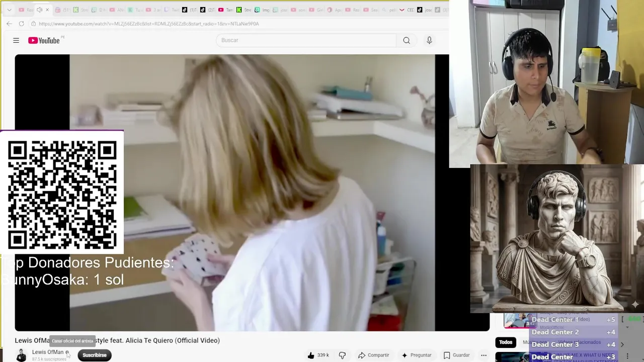This screenshot has height=362, width=644.
Task: Dislike the video with thumbs down
Action: [342, 355]
